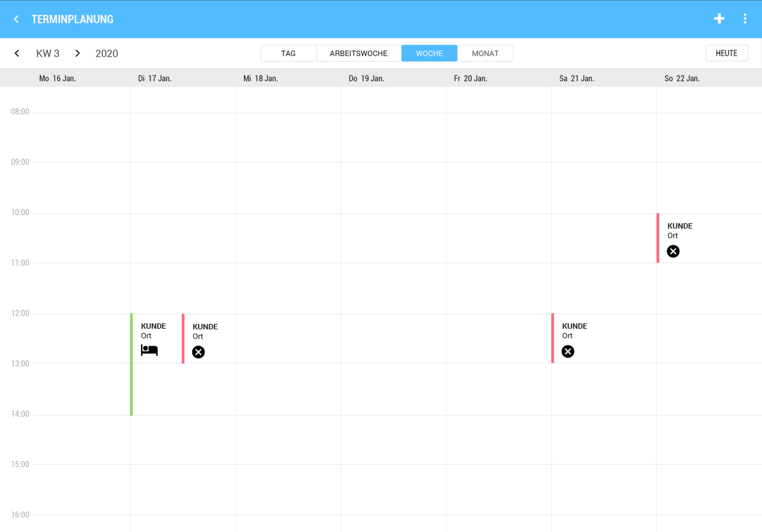Select the Do 19 Jan. day header
Screen dimensions: 762x532
pyautogui.click(x=366, y=78)
